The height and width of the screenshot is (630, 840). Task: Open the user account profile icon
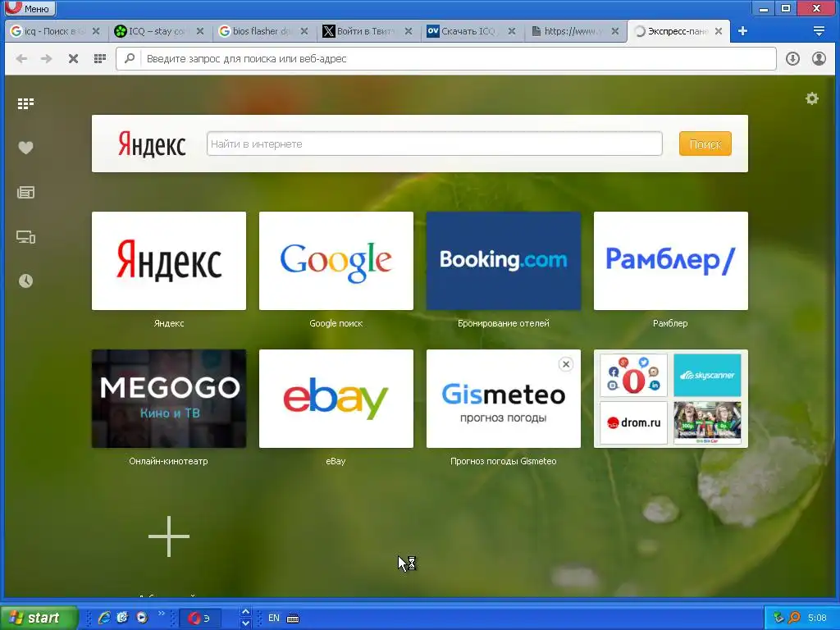[819, 58]
